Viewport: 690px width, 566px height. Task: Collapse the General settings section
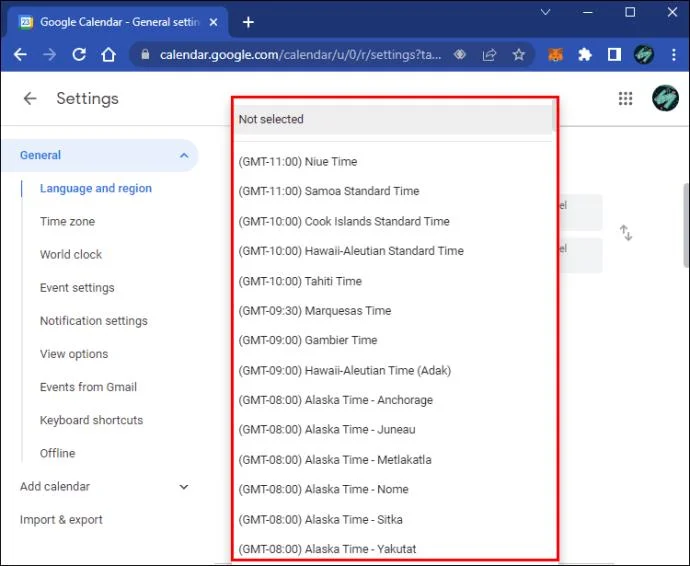tap(184, 155)
